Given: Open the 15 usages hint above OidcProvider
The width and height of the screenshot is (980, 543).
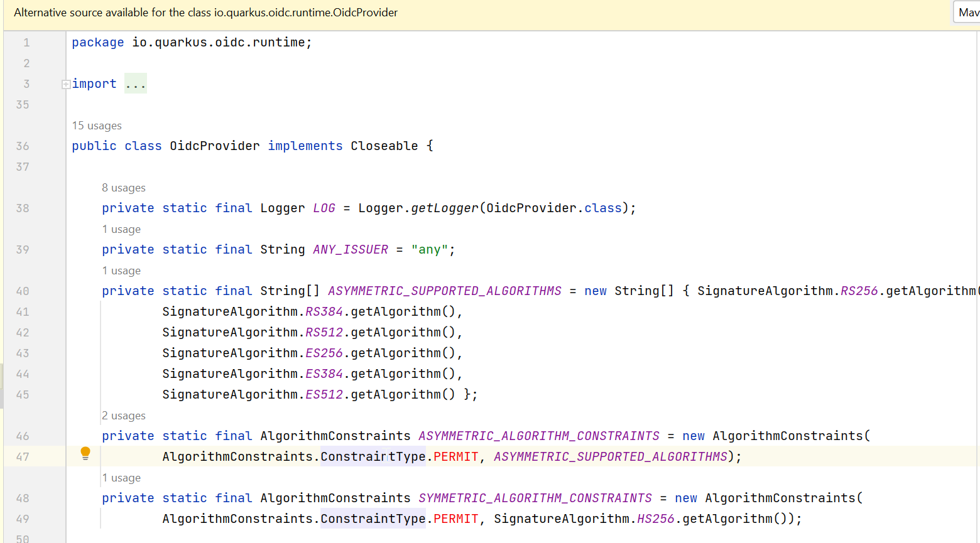Looking at the screenshot, I should (x=97, y=126).
